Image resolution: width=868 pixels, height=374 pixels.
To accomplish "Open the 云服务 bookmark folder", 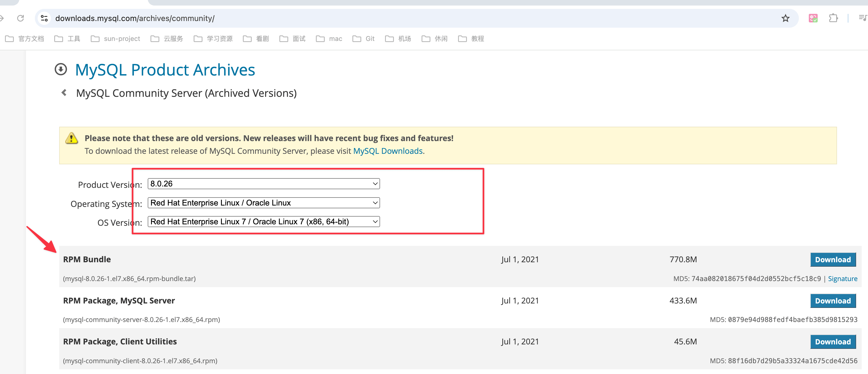I will coord(167,39).
